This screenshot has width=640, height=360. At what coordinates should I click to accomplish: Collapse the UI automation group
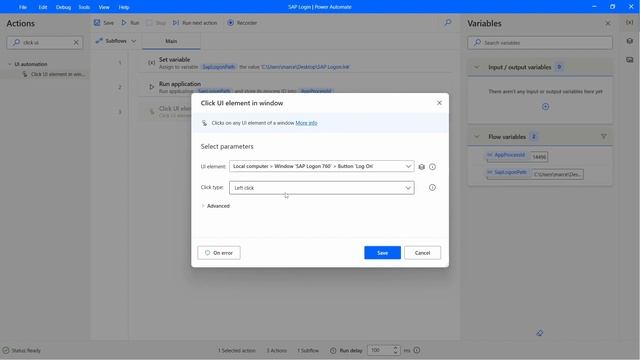[10, 64]
